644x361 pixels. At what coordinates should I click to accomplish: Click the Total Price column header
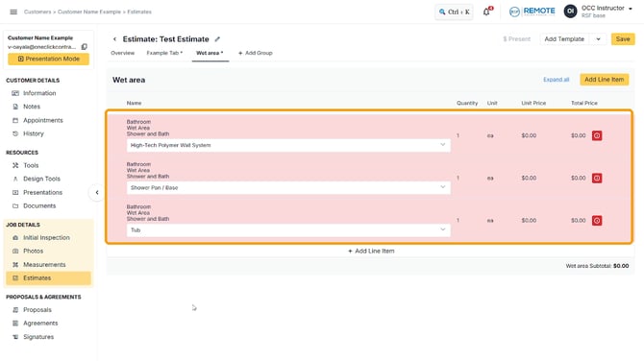[x=584, y=104]
